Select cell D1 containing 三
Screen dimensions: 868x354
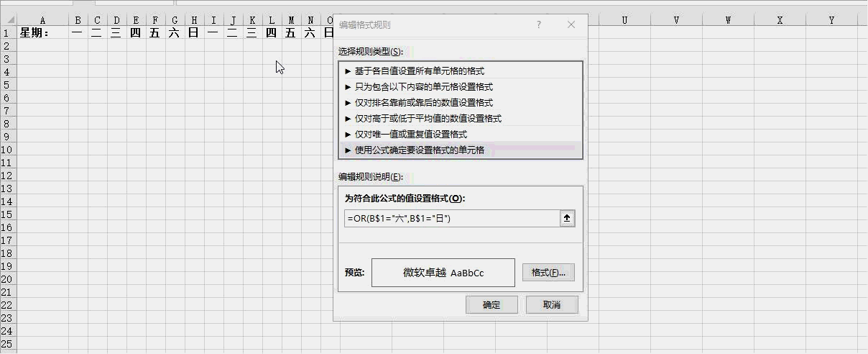(116, 32)
